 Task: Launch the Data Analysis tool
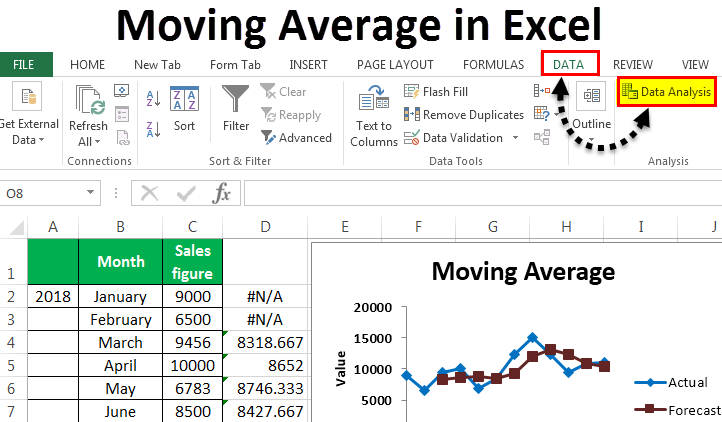click(667, 92)
